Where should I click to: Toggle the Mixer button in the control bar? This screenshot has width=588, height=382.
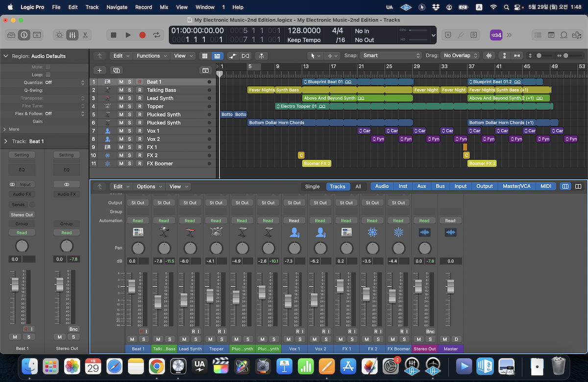(72, 35)
